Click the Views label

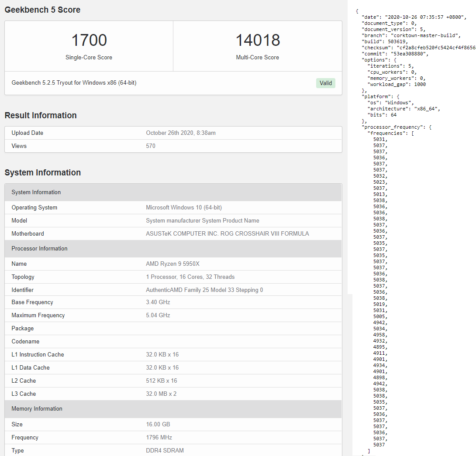pyautogui.click(x=19, y=146)
